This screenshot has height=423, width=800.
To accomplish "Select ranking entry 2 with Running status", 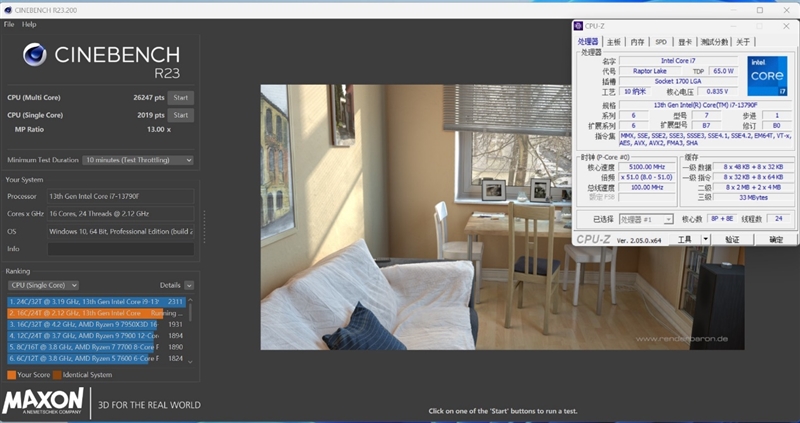I will coord(96,313).
